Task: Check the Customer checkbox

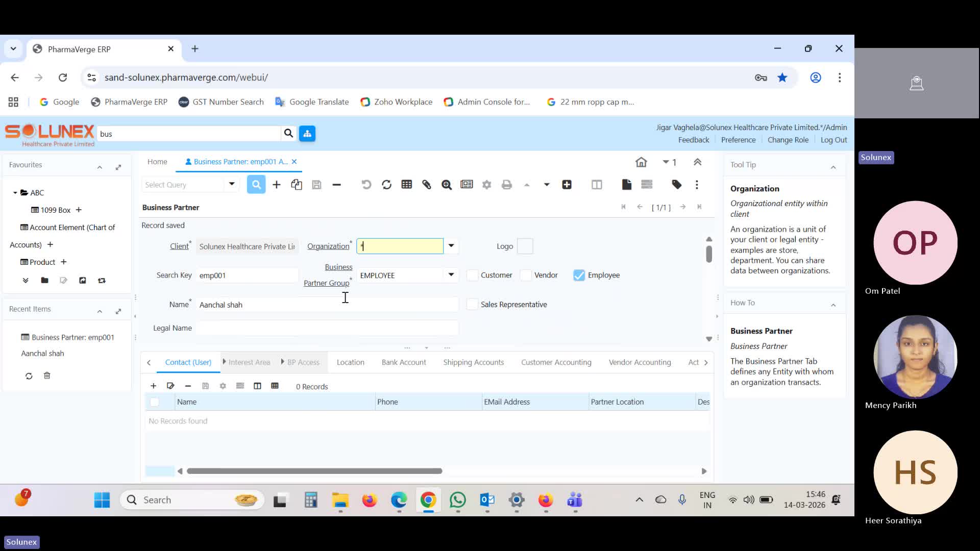Action: pos(472,275)
